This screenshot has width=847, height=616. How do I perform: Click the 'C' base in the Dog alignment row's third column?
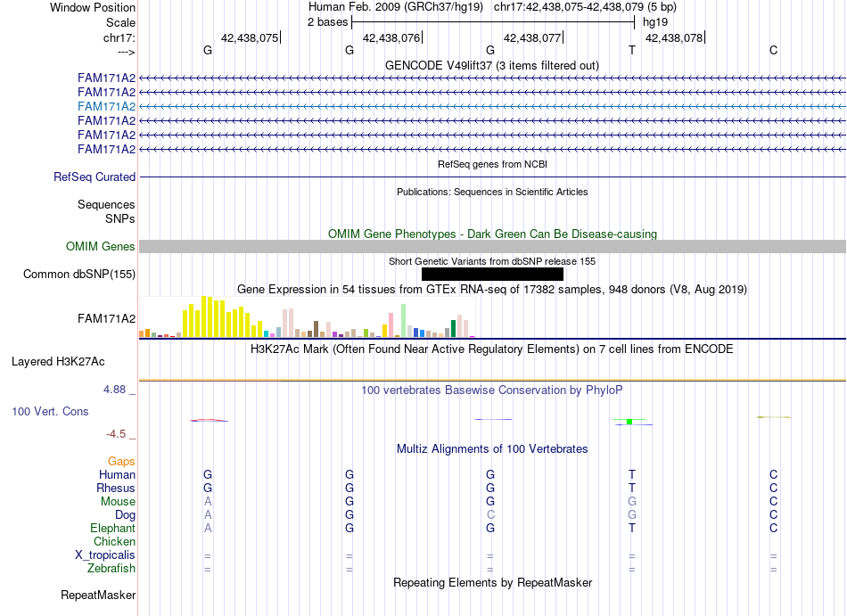point(490,515)
